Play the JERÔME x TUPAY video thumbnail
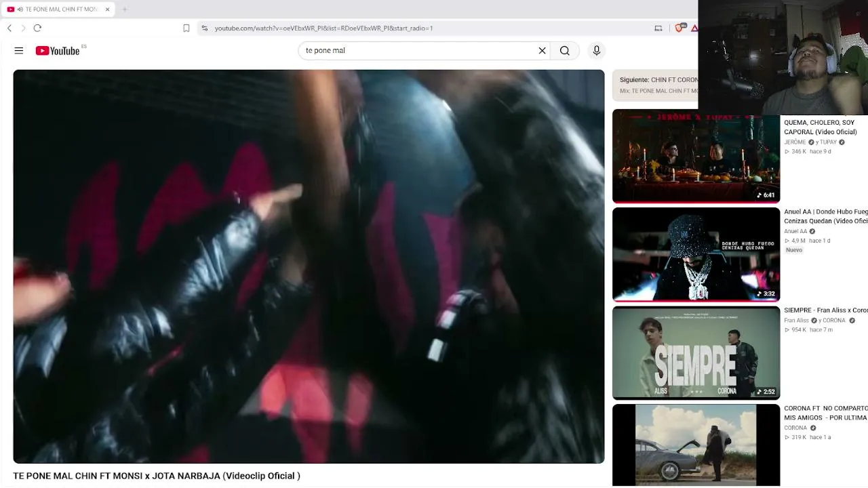Screen dimensions: 868x488 (696, 156)
